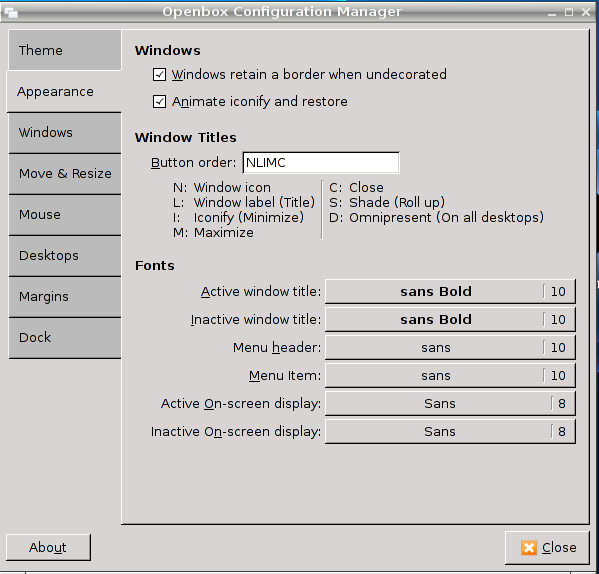Change the Active window title font
This screenshot has width=599, height=574.
tap(450, 292)
